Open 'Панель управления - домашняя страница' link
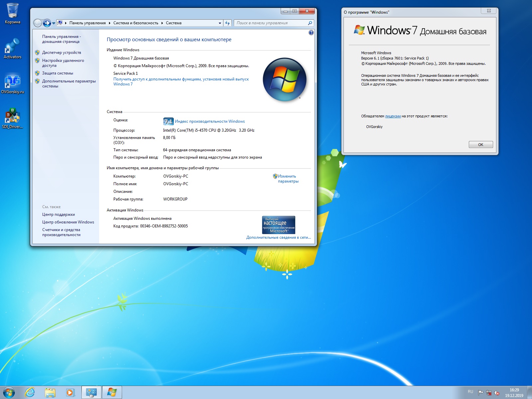The height and width of the screenshot is (399, 532). [x=62, y=39]
